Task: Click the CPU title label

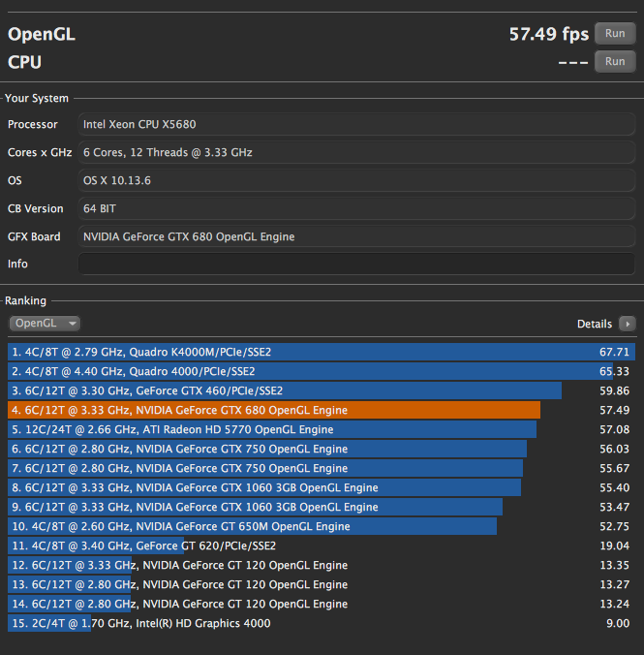Action: pyautogui.click(x=24, y=62)
